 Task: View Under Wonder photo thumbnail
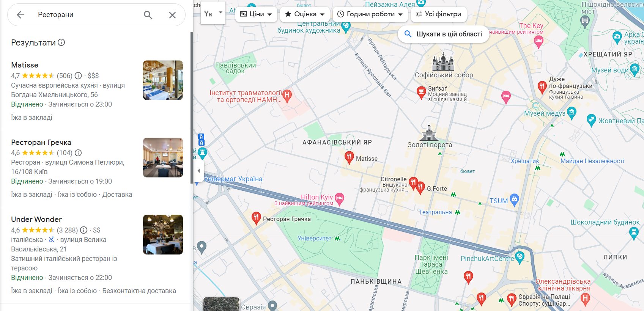click(x=163, y=235)
